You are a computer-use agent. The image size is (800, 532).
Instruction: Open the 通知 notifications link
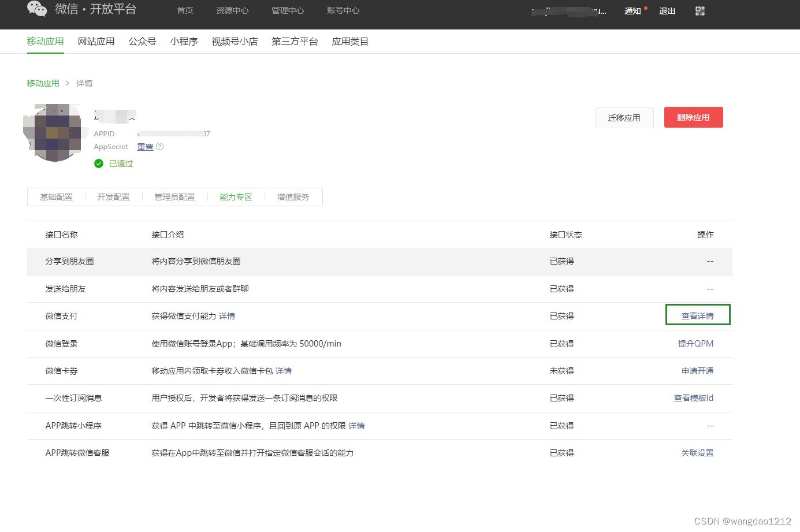632,11
